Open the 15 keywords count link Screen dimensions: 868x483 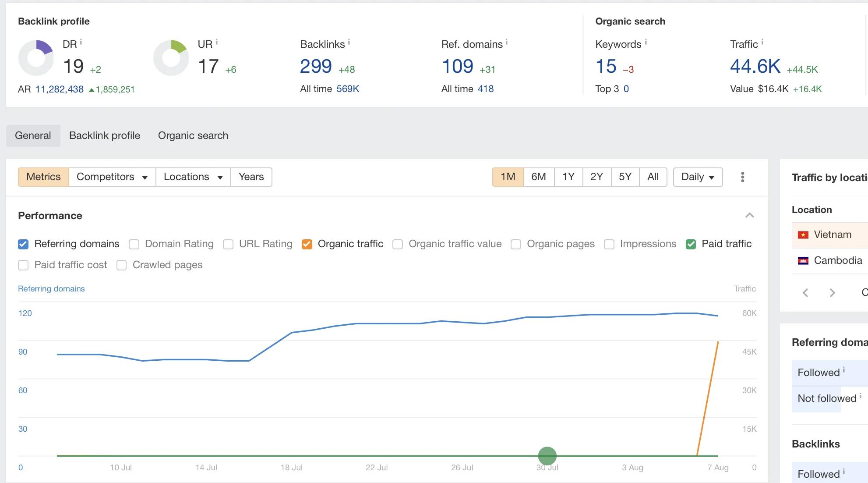click(x=606, y=67)
